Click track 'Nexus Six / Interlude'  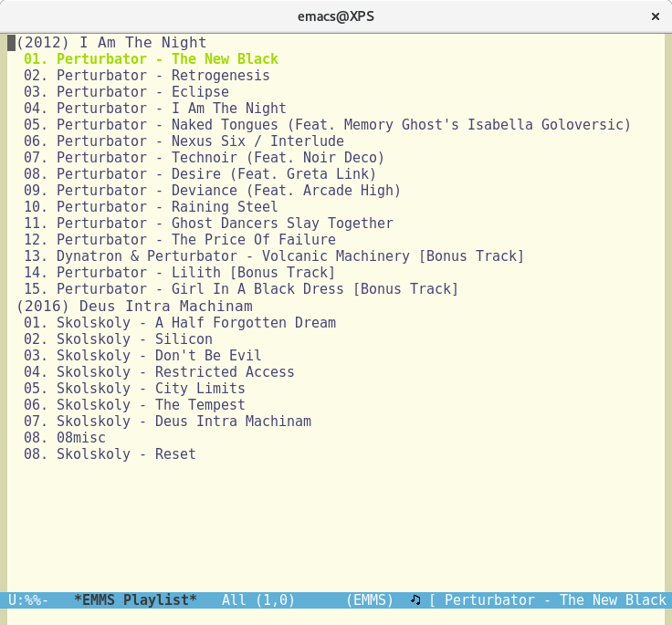[x=184, y=141]
